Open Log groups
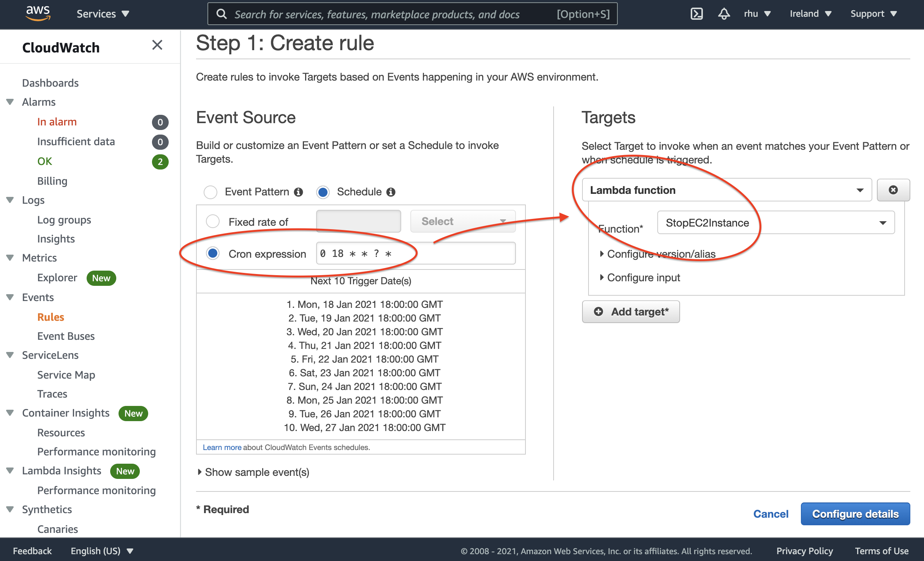 64,220
